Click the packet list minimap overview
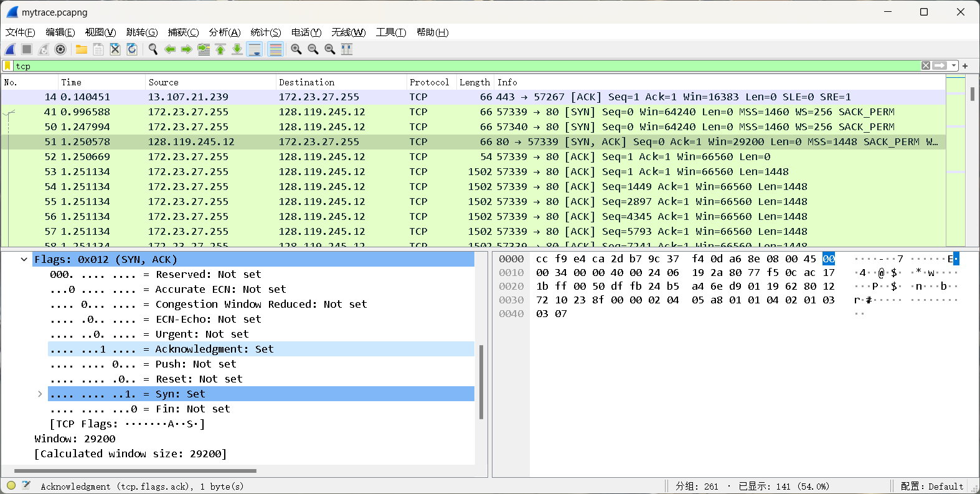Screen dimensions: 980x494 click(x=955, y=161)
